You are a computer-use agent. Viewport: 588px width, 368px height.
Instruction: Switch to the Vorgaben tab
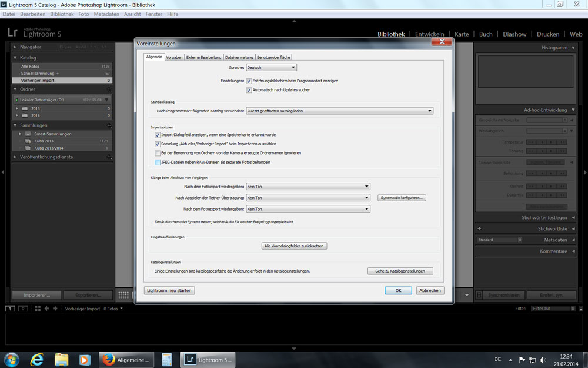click(174, 58)
